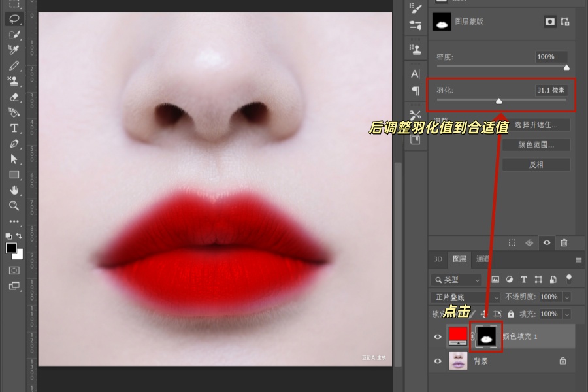Open the 不透明度 opacity dropdown
588x392 pixels.
point(566,297)
